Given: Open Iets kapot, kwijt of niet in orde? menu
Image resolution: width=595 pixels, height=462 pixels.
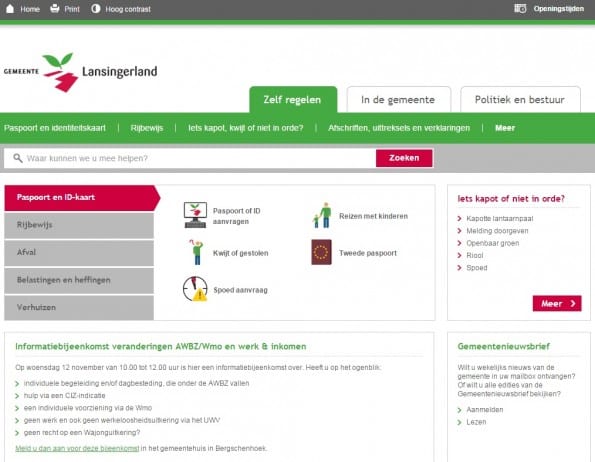Looking at the screenshot, I should click(x=246, y=128).
